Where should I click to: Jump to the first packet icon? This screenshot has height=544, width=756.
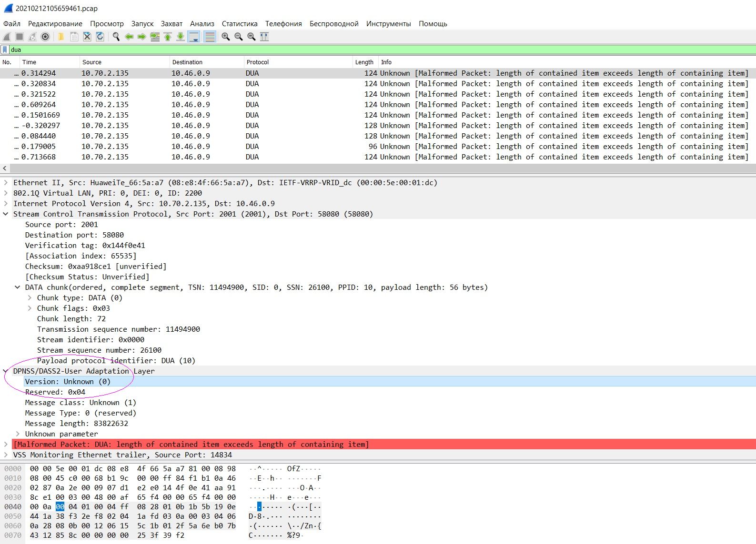click(168, 37)
